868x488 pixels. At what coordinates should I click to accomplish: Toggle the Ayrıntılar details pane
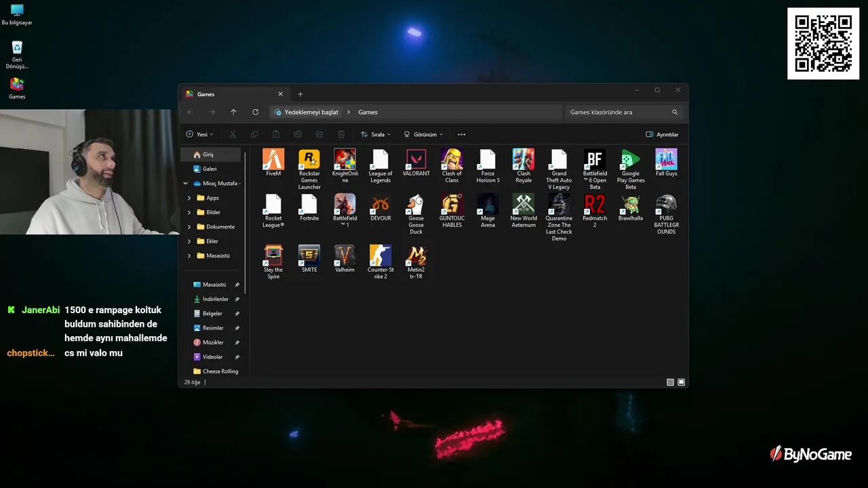click(x=662, y=134)
